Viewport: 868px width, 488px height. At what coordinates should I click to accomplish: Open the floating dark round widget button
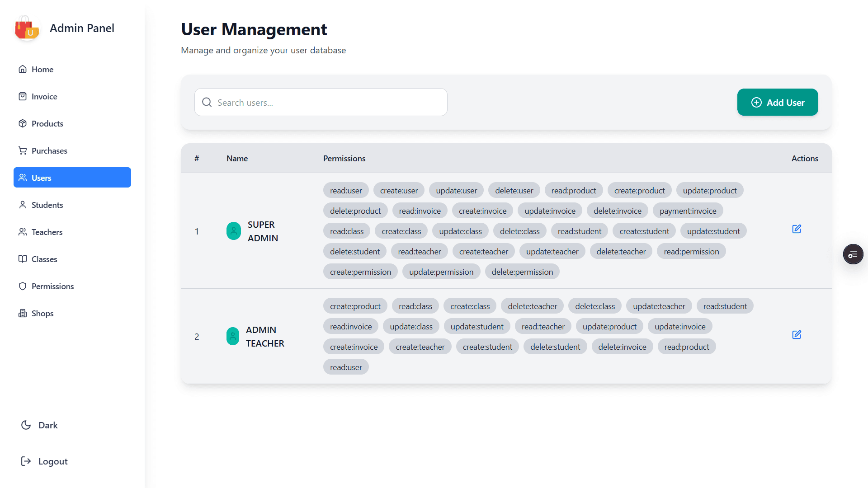[853, 254]
